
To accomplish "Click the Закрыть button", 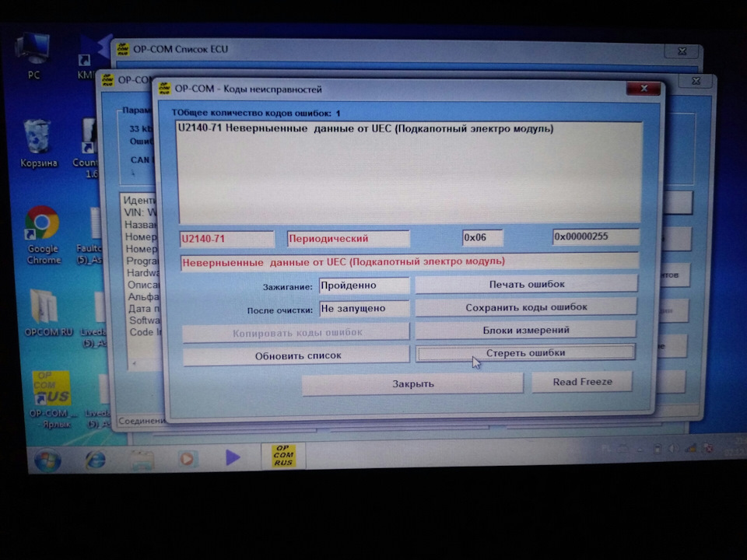I will [412, 383].
